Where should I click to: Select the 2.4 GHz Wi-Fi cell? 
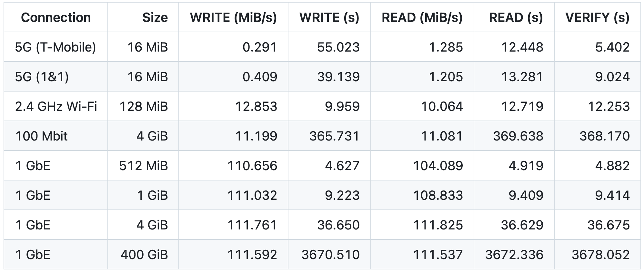56,106
